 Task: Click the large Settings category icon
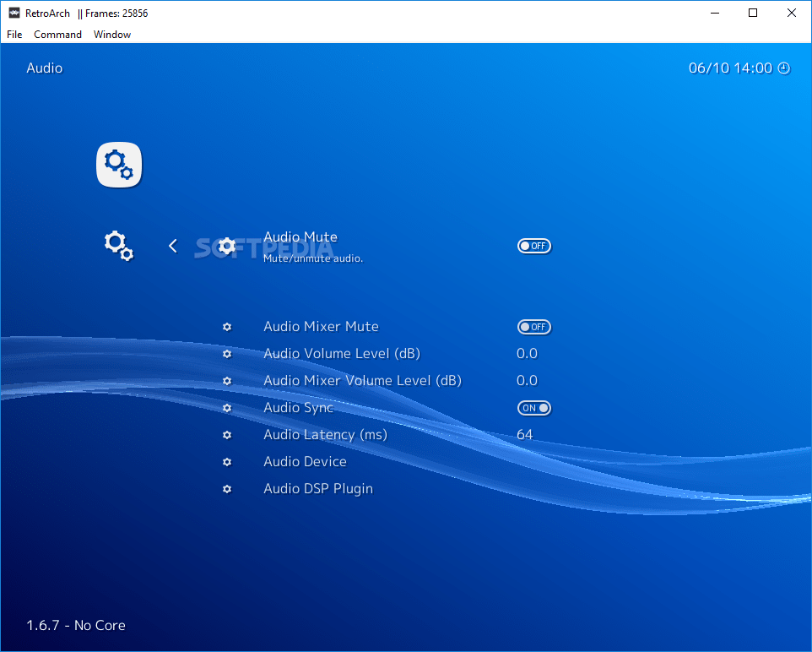pos(118,165)
